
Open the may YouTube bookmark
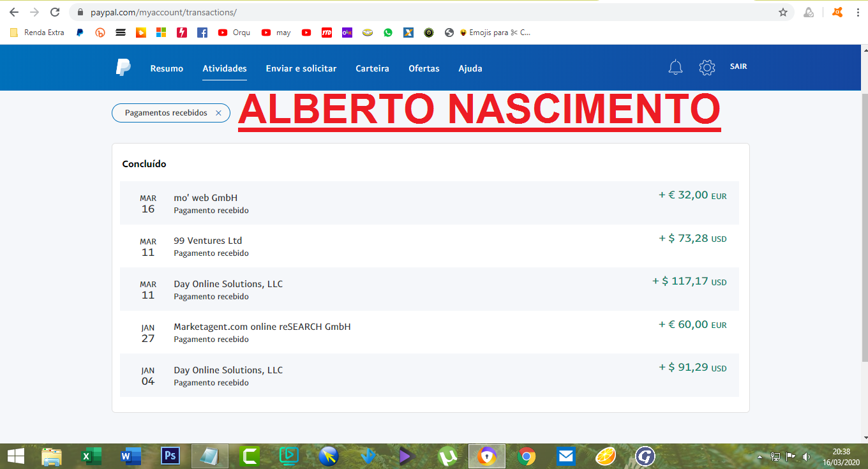[x=276, y=33]
